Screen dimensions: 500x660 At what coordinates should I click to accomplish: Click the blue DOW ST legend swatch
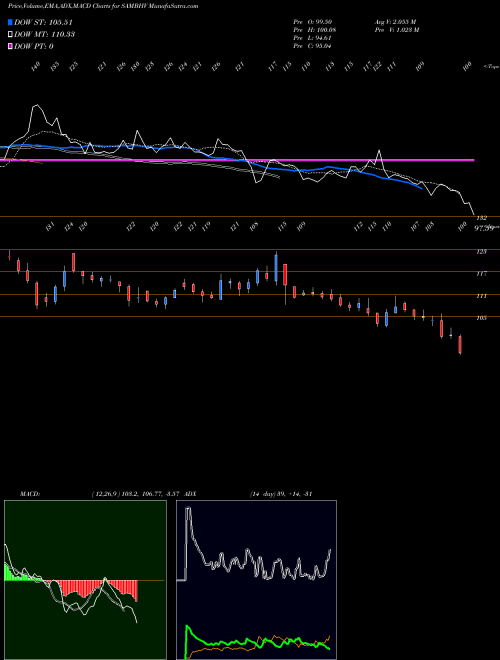tap(11, 22)
